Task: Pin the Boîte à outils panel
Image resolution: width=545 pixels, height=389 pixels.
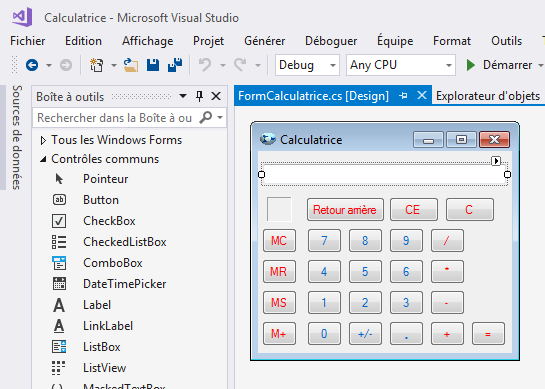Action: coord(199,96)
